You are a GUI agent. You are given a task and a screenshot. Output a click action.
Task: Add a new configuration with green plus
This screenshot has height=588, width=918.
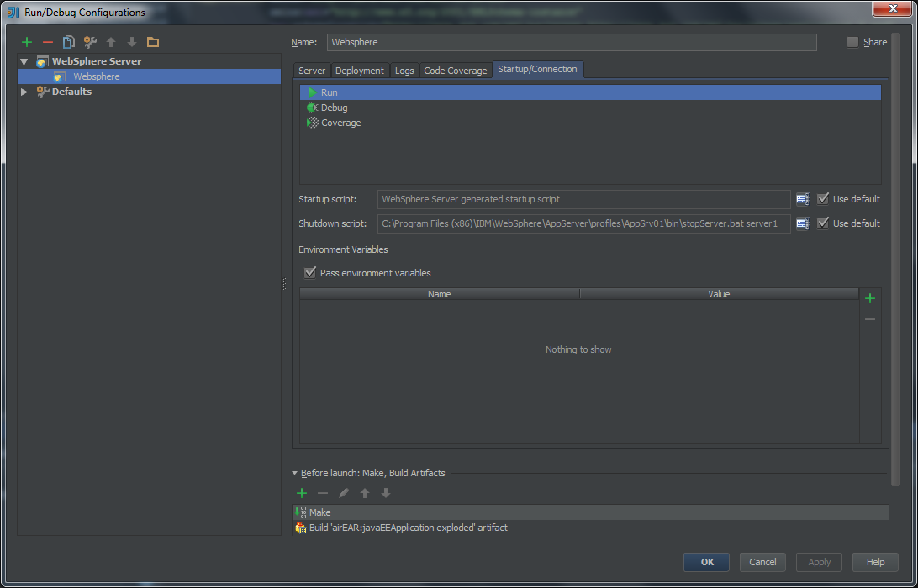pyautogui.click(x=26, y=42)
